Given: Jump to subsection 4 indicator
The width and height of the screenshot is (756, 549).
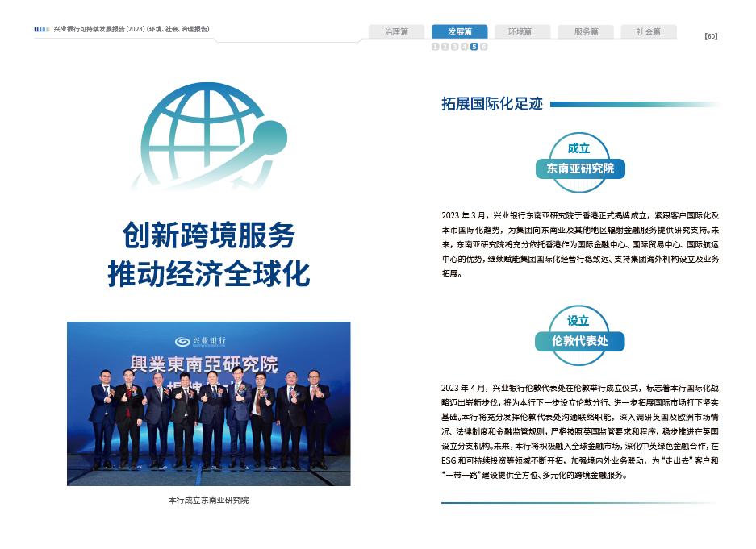Looking at the screenshot, I should click(465, 47).
